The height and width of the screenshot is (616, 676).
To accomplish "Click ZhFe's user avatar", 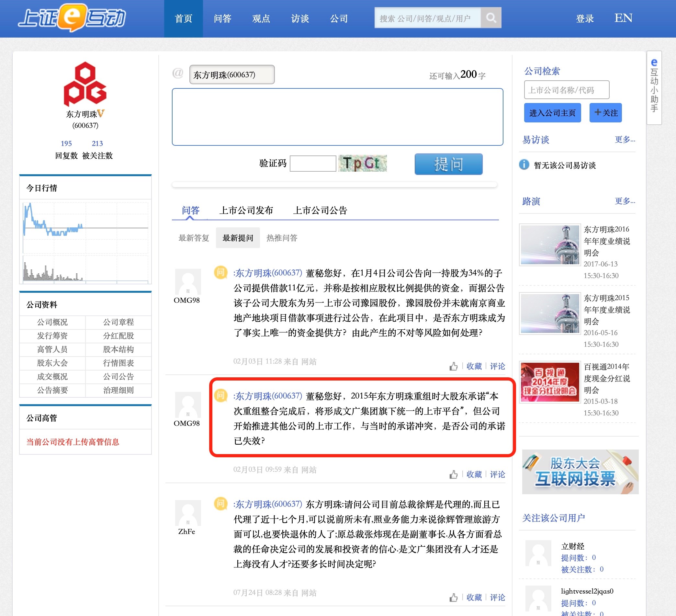I will (x=188, y=513).
